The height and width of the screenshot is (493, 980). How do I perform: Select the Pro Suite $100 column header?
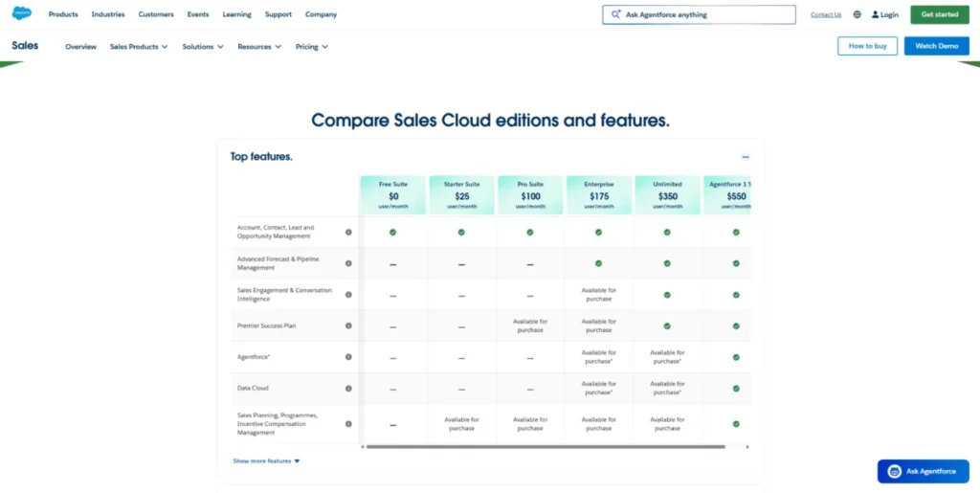[x=530, y=195]
